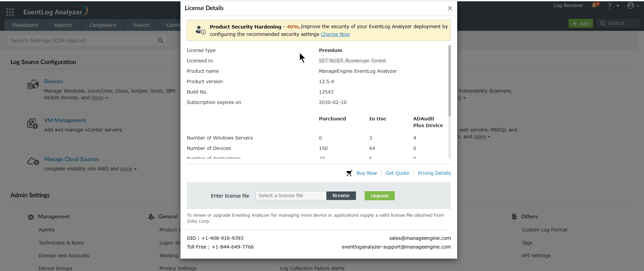Image resolution: width=644 pixels, height=271 pixels.
Task: Open Technicians & Roles setting
Action: click(61, 243)
